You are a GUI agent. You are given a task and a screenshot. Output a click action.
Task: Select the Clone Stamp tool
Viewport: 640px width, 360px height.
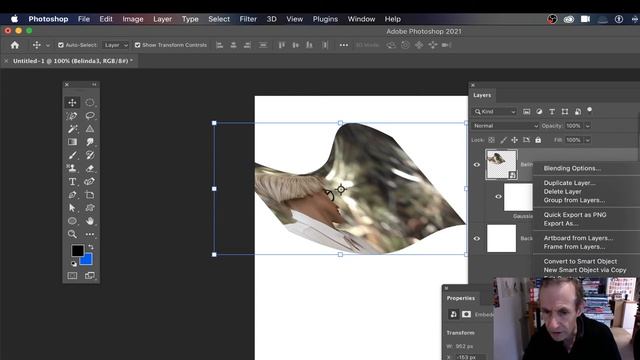[72, 168]
